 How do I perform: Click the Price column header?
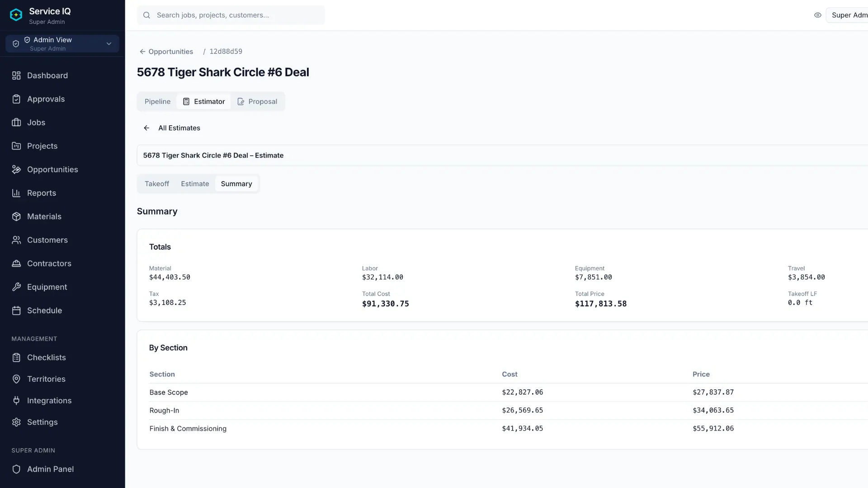pyautogui.click(x=701, y=374)
